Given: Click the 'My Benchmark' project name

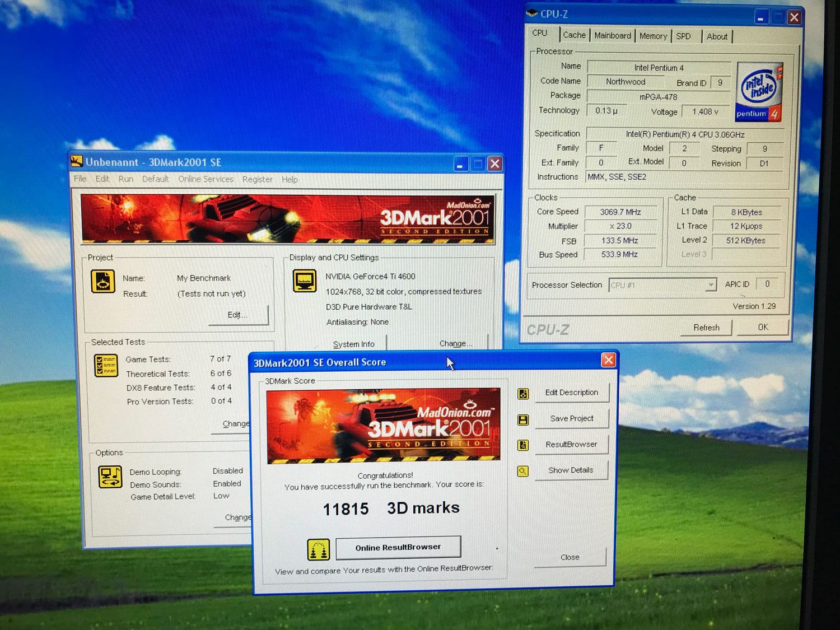Looking at the screenshot, I should click(x=204, y=278).
